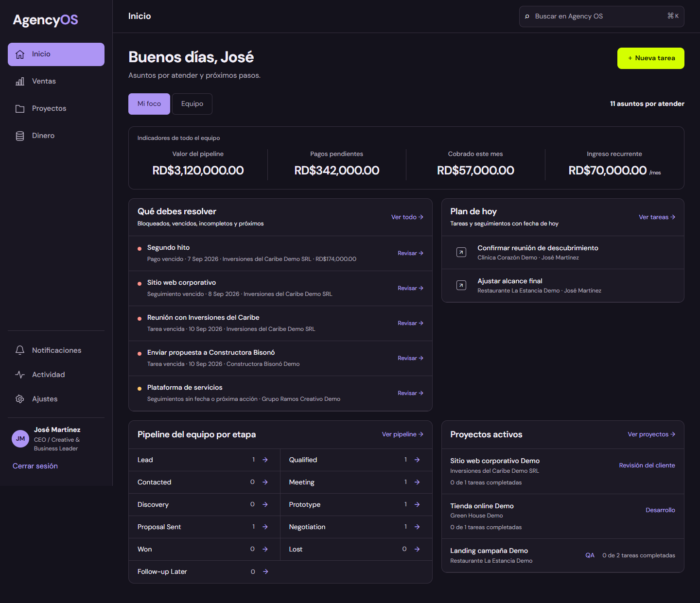Open the Ver todo link
700x603 pixels.
407,217
